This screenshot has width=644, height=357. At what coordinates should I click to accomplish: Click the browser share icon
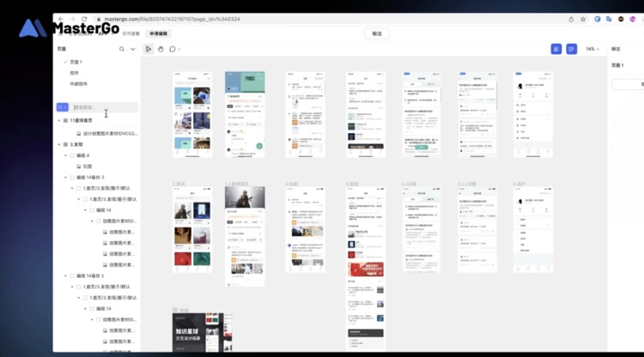570,18
